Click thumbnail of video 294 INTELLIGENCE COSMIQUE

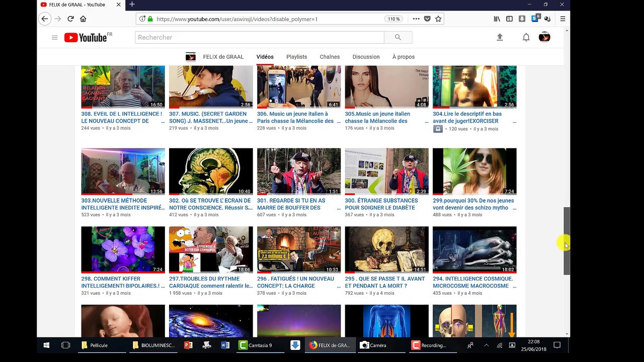pyautogui.click(x=474, y=250)
